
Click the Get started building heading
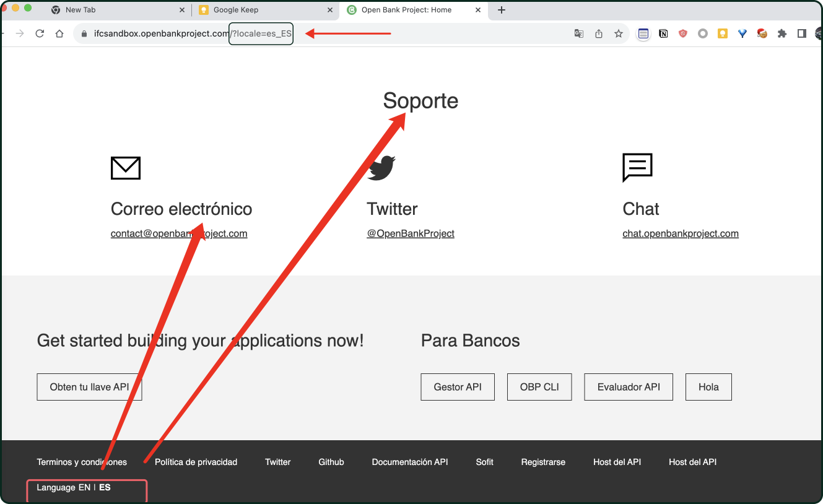pyautogui.click(x=201, y=341)
